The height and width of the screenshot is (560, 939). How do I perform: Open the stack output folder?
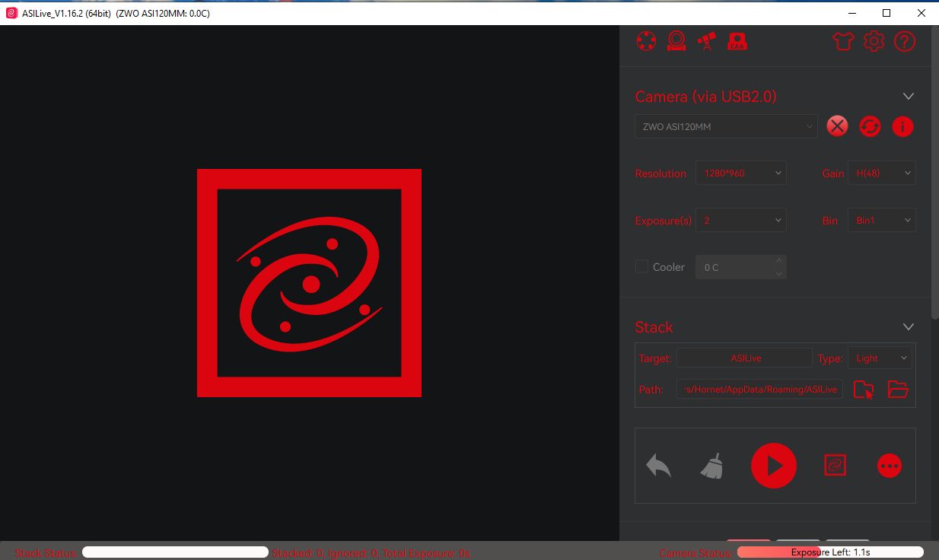tap(898, 390)
